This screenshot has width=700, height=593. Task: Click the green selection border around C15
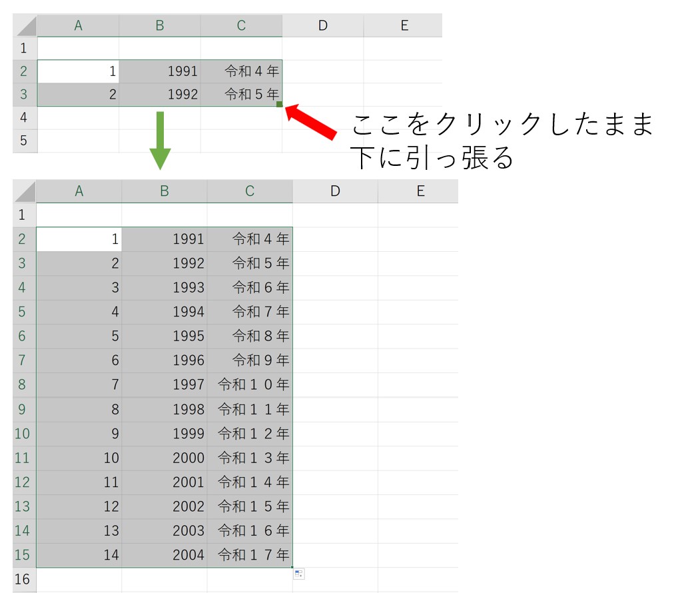(292, 554)
